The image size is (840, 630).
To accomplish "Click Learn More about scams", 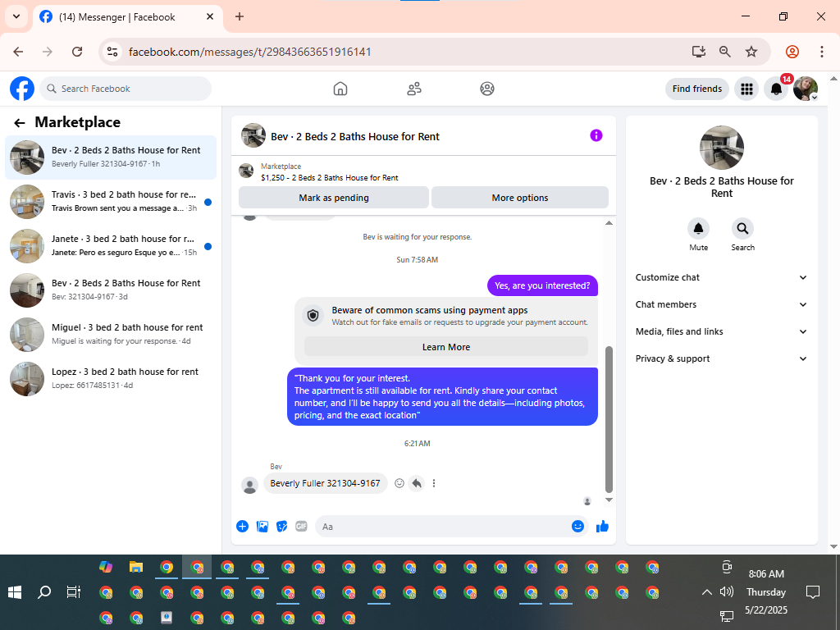I will pos(445,347).
